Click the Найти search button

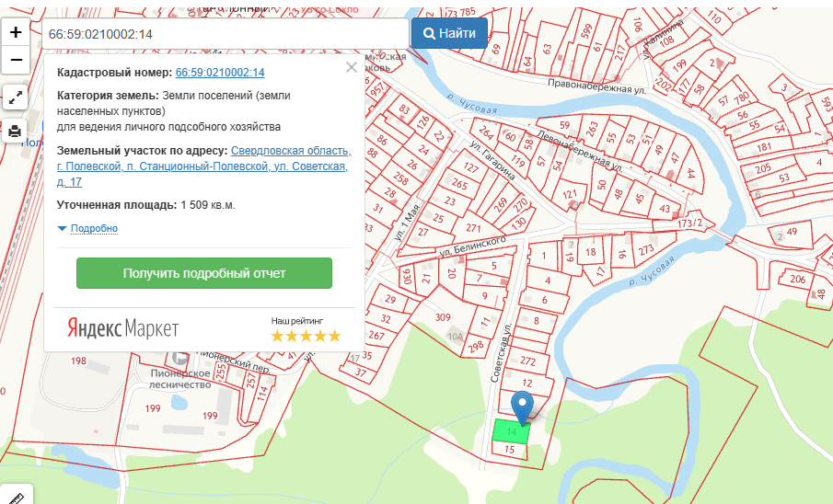449,33
